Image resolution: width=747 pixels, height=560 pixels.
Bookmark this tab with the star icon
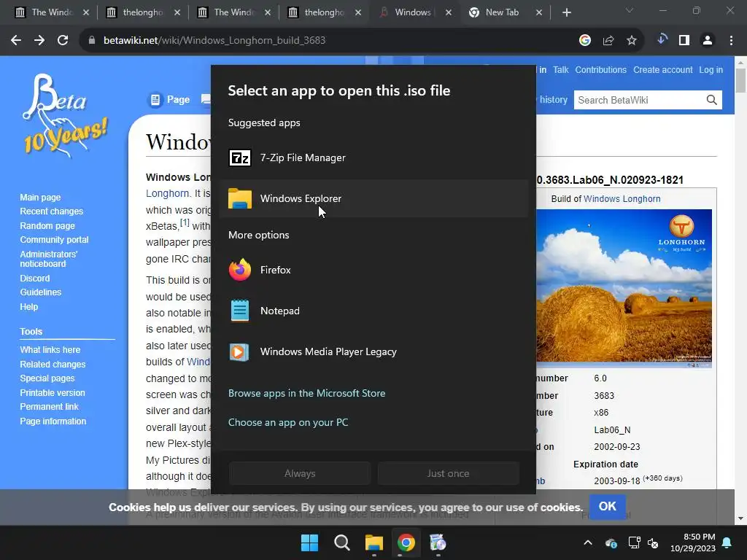coord(632,41)
